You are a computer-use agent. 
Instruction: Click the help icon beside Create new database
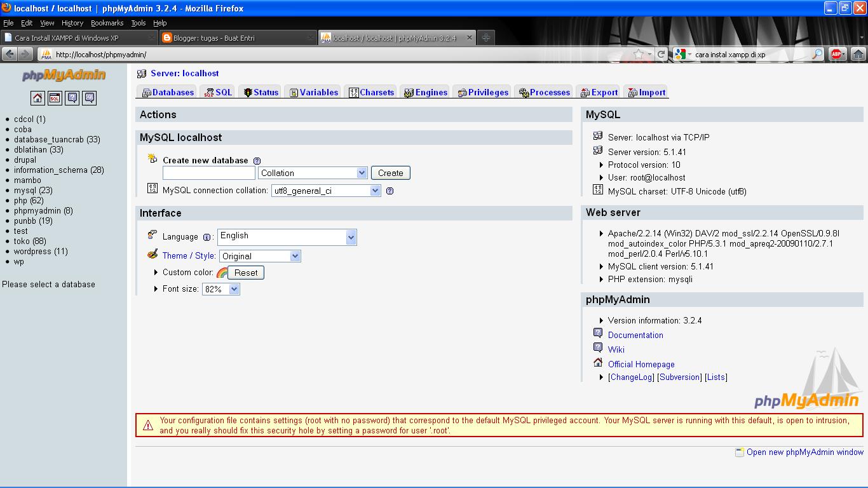click(257, 160)
